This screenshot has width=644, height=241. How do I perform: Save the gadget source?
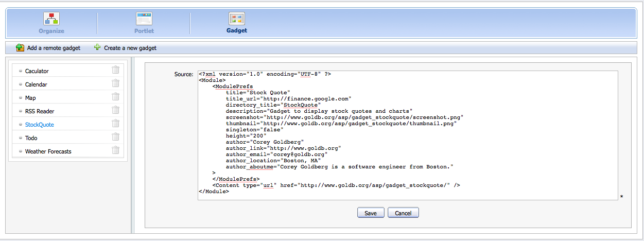coord(371,213)
